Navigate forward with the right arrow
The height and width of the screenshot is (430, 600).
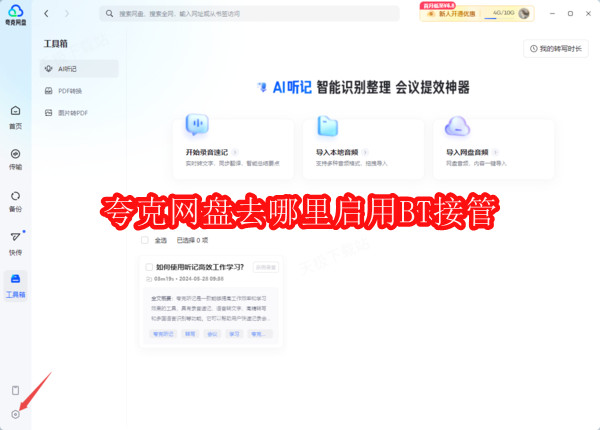(x=67, y=14)
